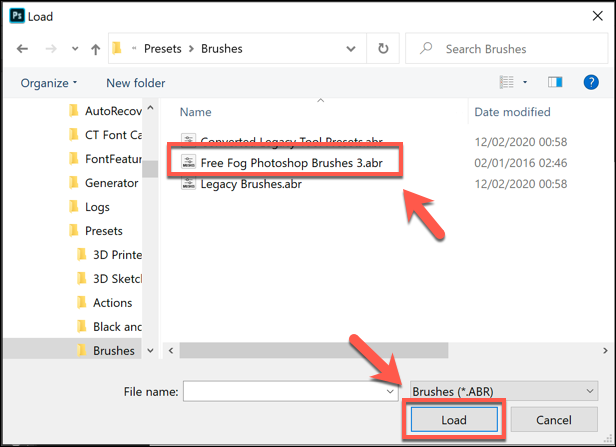The width and height of the screenshot is (616, 447).
Task: Open the File name dropdown arrow
Action: click(390, 391)
